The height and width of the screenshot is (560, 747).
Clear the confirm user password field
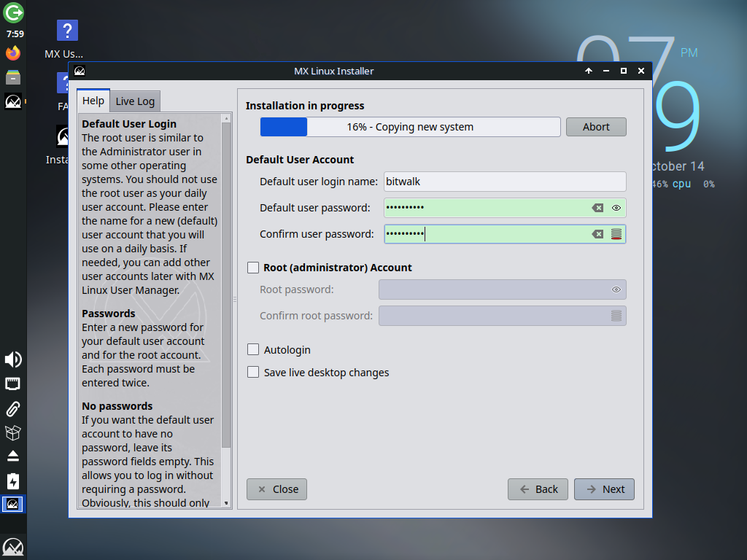click(597, 234)
